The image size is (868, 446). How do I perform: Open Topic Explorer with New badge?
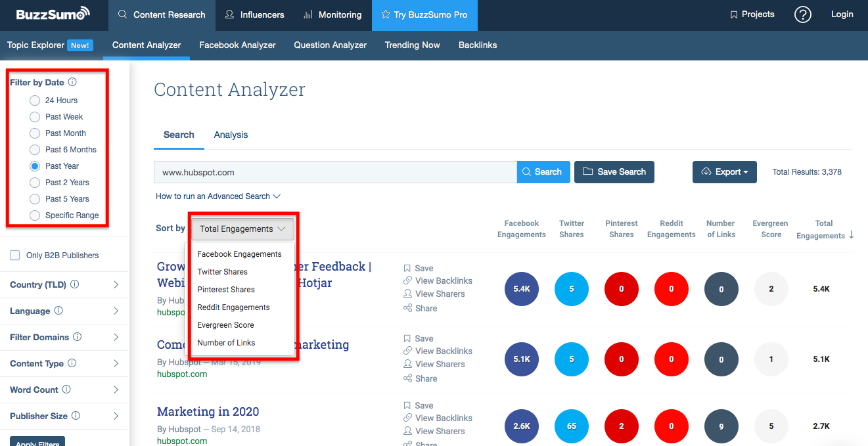point(50,45)
